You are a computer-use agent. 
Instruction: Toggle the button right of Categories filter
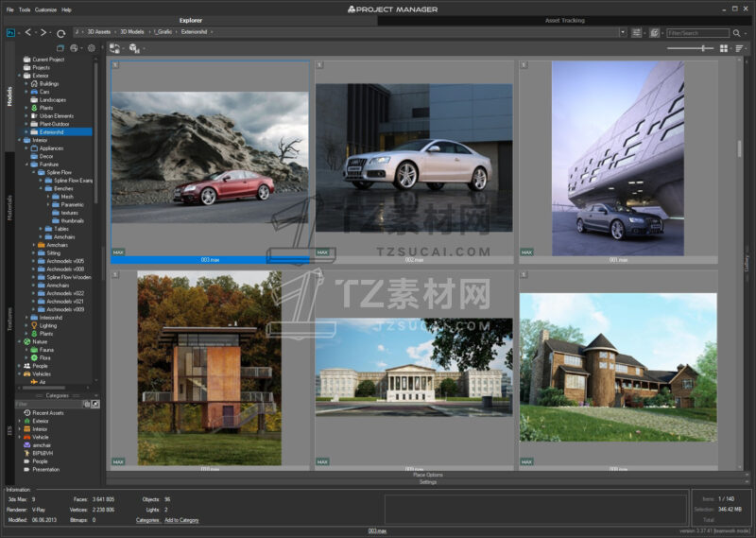pos(94,405)
